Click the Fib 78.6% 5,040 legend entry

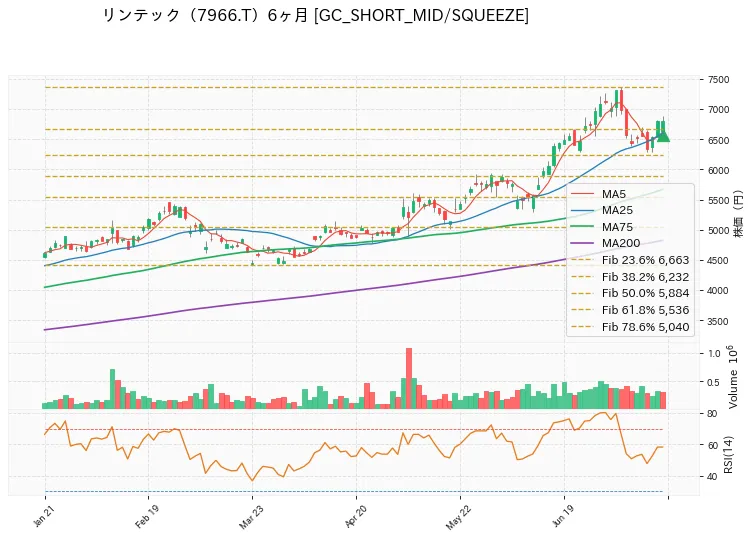click(x=630, y=327)
